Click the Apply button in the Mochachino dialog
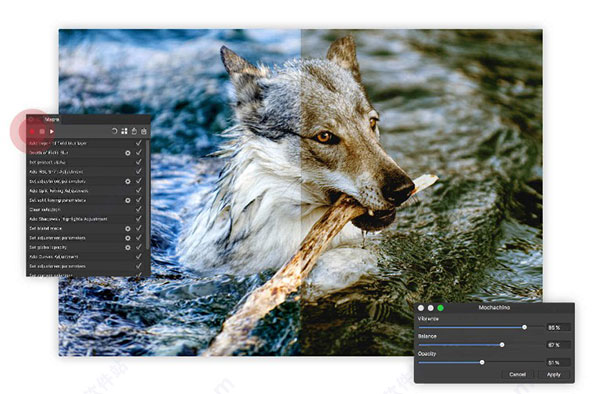This screenshot has width=600, height=394. pos(553,374)
